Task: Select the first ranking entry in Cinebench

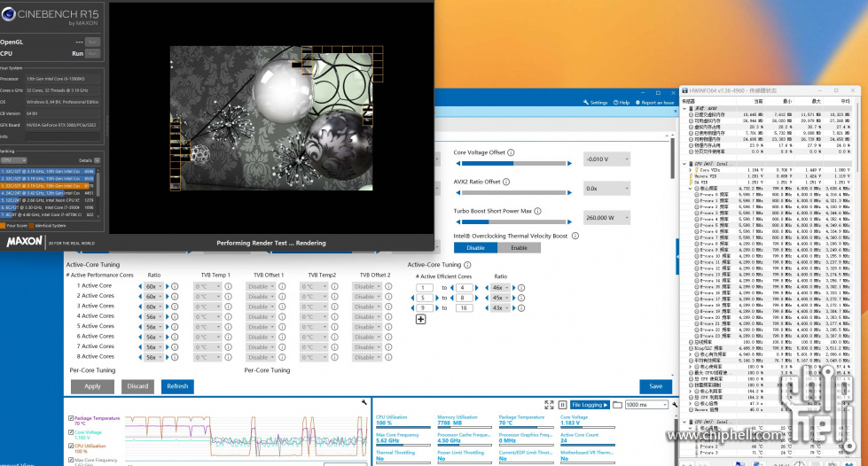Action: point(49,172)
